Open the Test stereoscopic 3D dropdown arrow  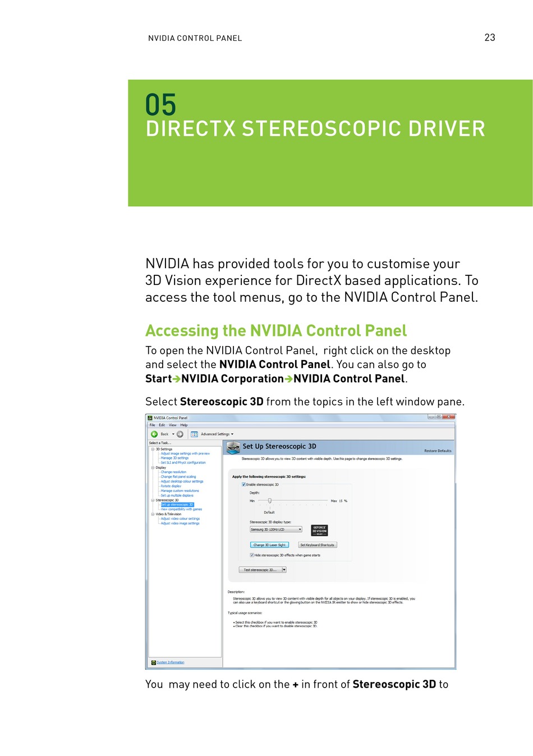pos(284,570)
